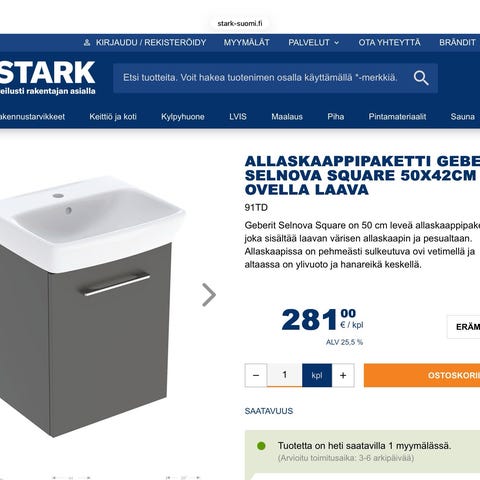Open the LVIS category
The width and height of the screenshot is (480, 480).
click(x=238, y=117)
